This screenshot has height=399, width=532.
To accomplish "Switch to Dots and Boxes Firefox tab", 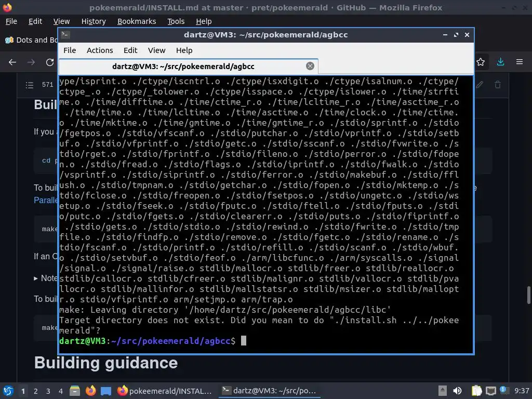I will pos(31,40).
